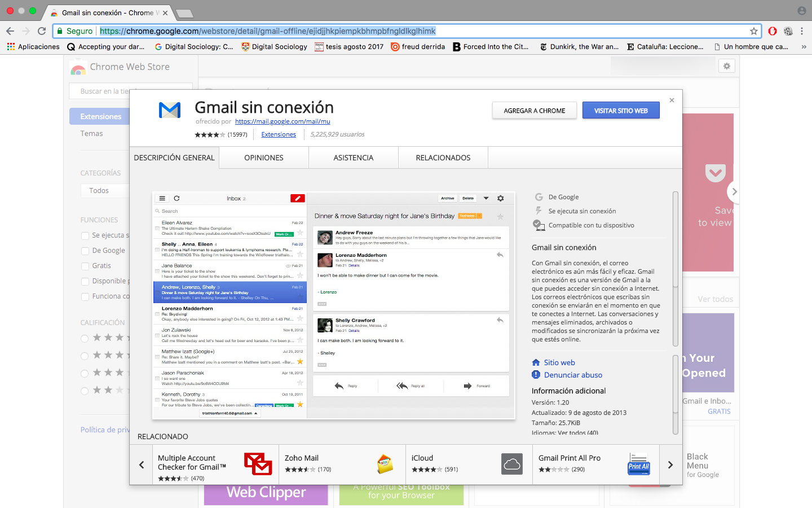Click the left arrow in the related carousel
Viewport: 812px width, 508px height.
pyautogui.click(x=142, y=464)
